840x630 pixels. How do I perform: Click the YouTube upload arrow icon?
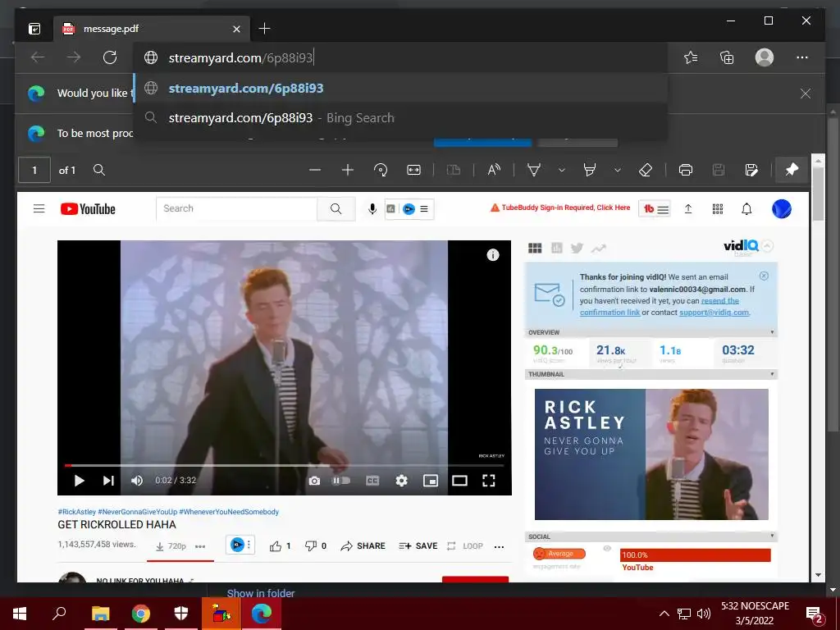coord(688,209)
